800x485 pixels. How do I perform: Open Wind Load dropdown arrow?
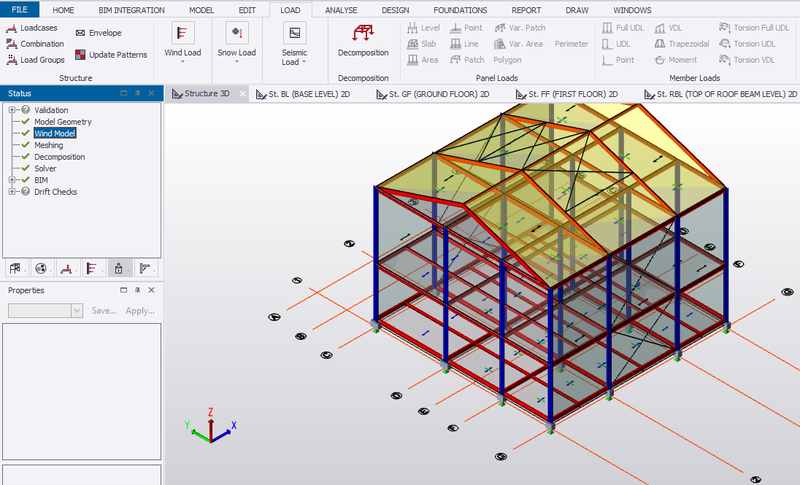pyautogui.click(x=183, y=62)
